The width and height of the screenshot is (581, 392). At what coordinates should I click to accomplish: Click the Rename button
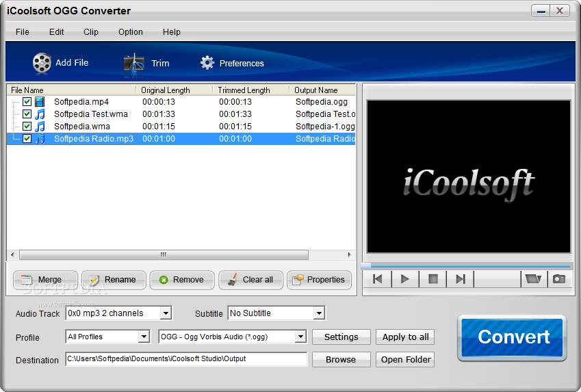pyautogui.click(x=114, y=280)
